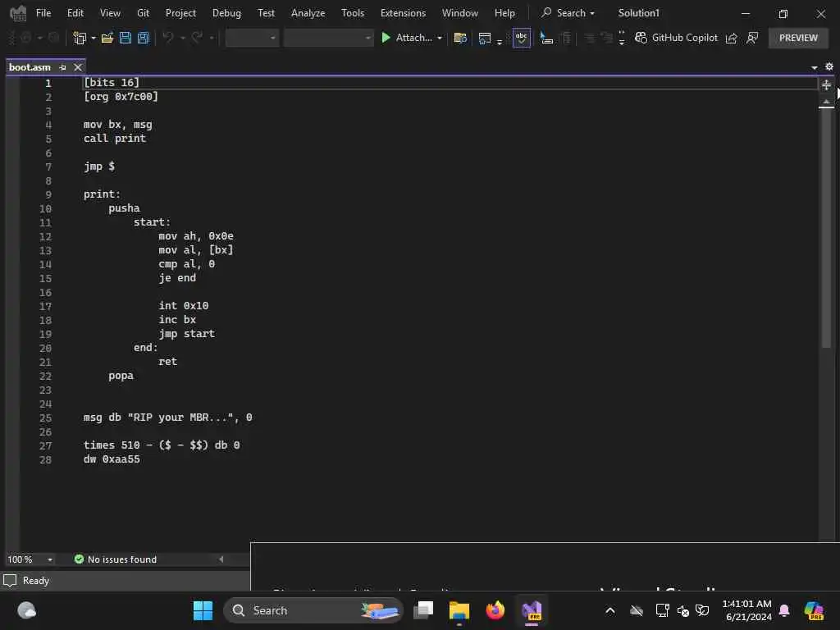Click No issues found status text
The width and height of the screenshot is (840, 630).
(122, 559)
